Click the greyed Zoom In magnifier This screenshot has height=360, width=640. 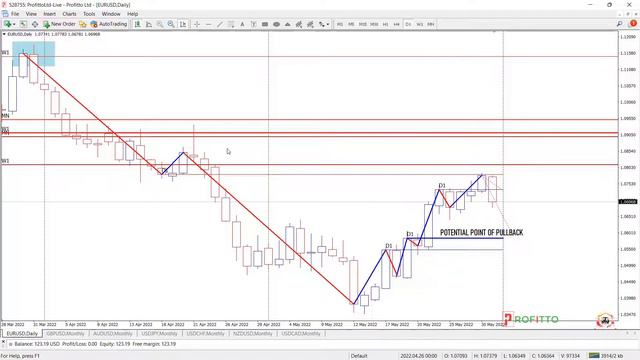pyautogui.click(x=160, y=24)
